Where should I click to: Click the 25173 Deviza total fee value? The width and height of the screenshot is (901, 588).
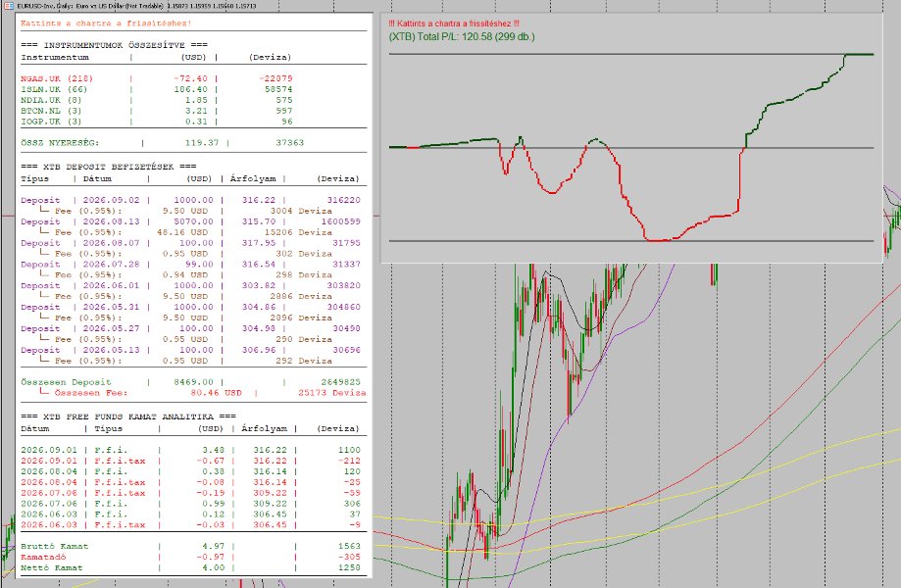click(332, 393)
